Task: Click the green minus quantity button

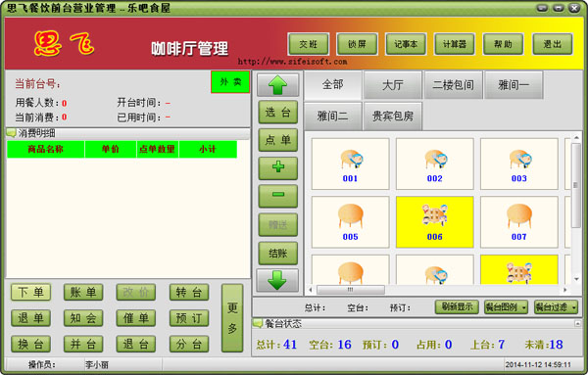Action: (x=278, y=195)
